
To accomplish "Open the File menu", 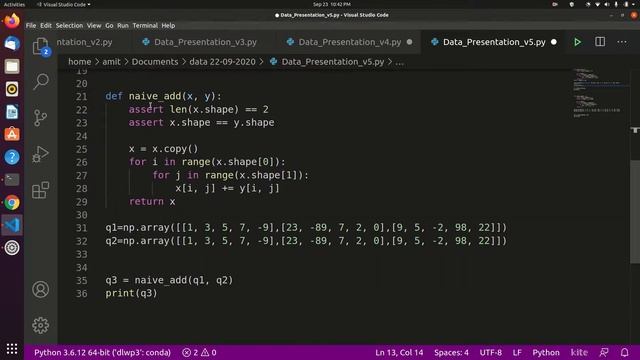I will (31, 25).
